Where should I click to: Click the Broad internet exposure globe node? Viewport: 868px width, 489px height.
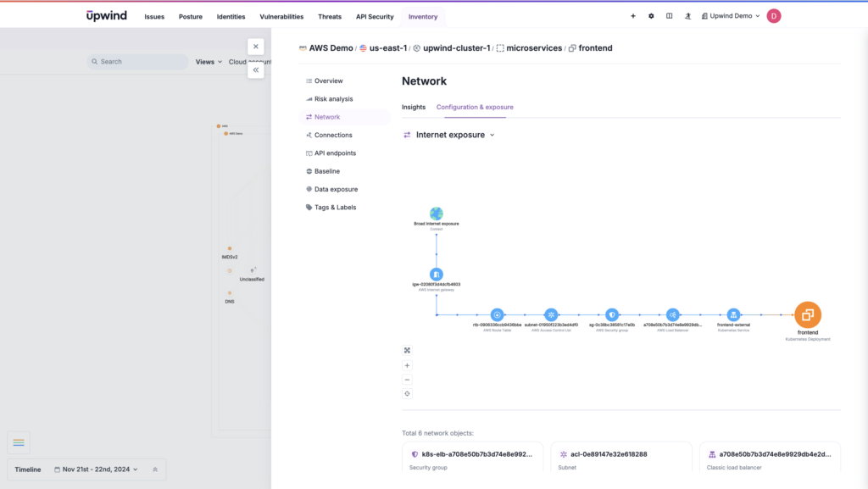click(x=437, y=214)
